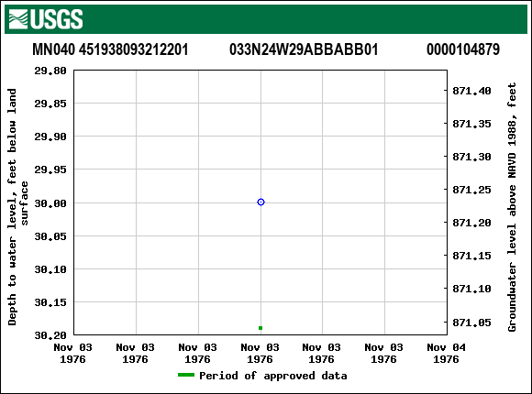Image resolution: width=532 pixels, height=394 pixels.
Task: Click the number '0000104879' in the title
Action: point(463,49)
